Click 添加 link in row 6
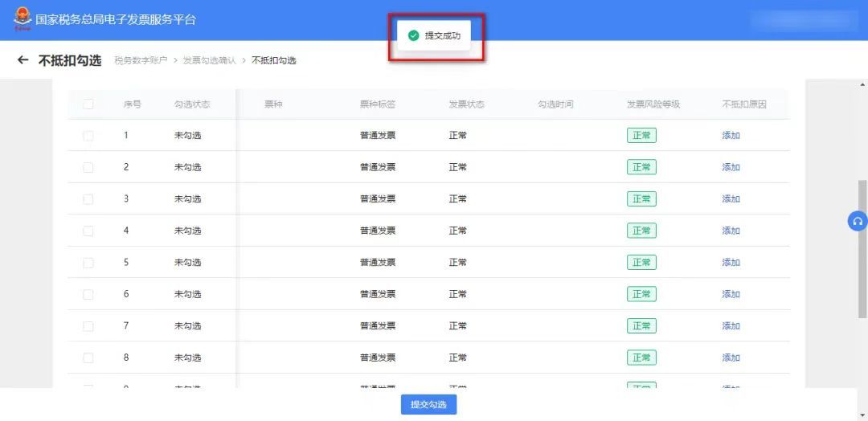Viewport: 868px width, 421px height. click(x=731, y=295)
